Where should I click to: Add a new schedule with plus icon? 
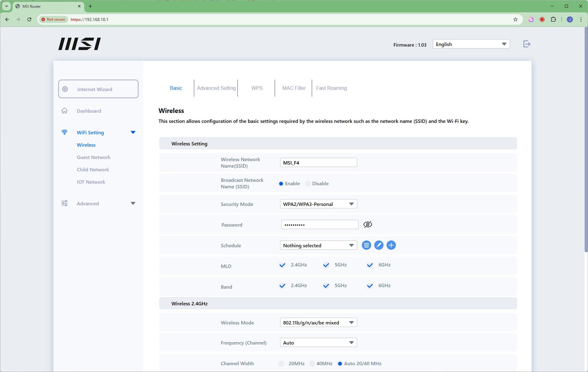[391, 245]
